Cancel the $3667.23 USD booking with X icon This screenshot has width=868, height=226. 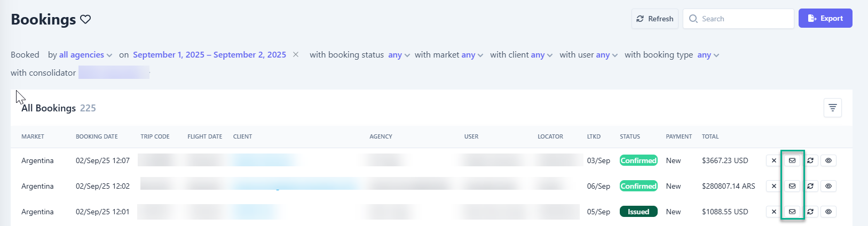(x=774, y=160)
